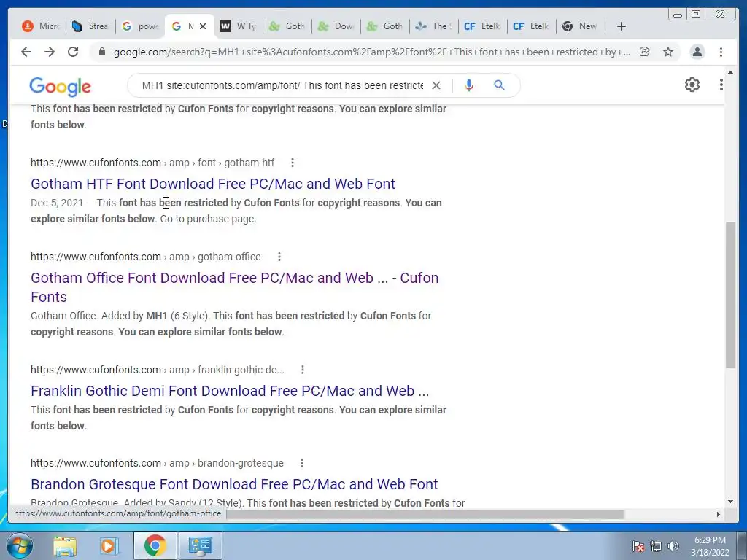Viewport: 747px width, 560px height.
Task: Open the Gotham HTF Font result
Action: point(213,184)
